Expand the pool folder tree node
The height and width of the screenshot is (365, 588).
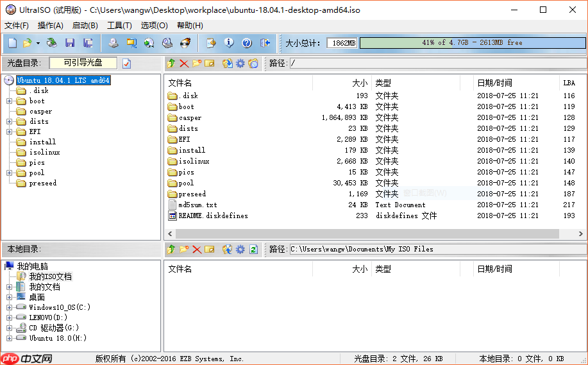[10, 173]
